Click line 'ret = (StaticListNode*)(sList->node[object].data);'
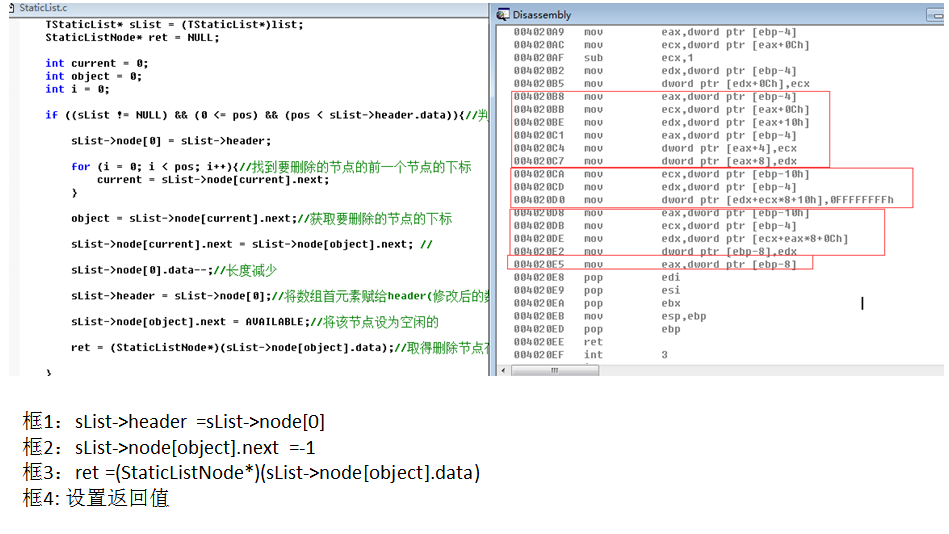949x534 pixels. click(x=280, y=348)
